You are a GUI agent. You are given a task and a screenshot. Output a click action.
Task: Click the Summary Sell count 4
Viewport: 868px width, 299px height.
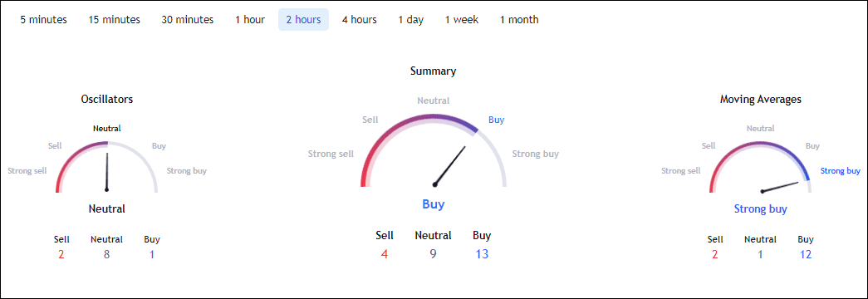click(385, 254)
